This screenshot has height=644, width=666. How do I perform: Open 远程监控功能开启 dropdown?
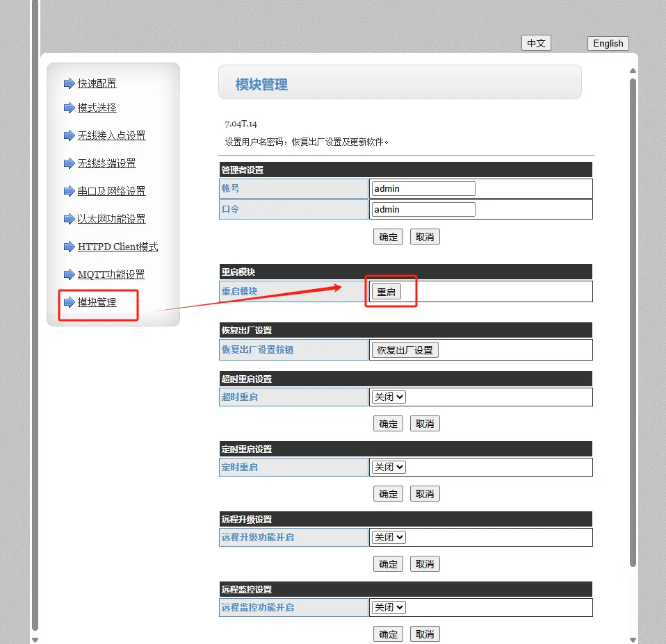[x=389, y=607]
